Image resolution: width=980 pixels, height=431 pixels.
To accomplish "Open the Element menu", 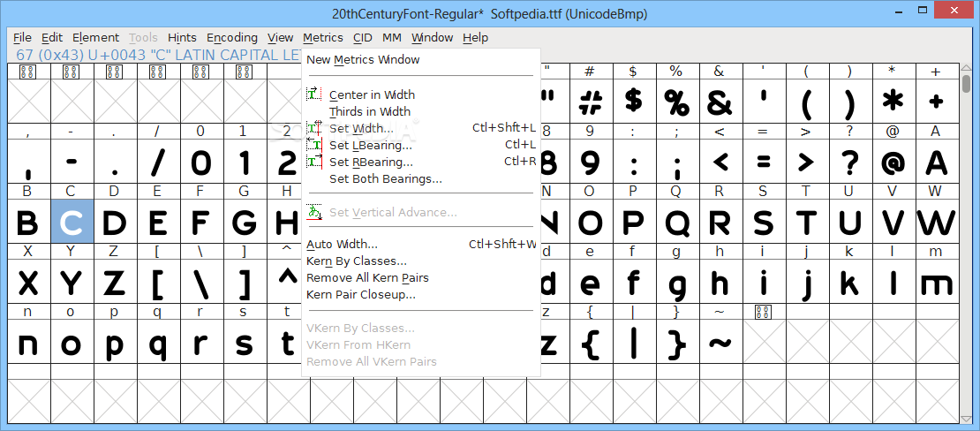I will [95, 37].
